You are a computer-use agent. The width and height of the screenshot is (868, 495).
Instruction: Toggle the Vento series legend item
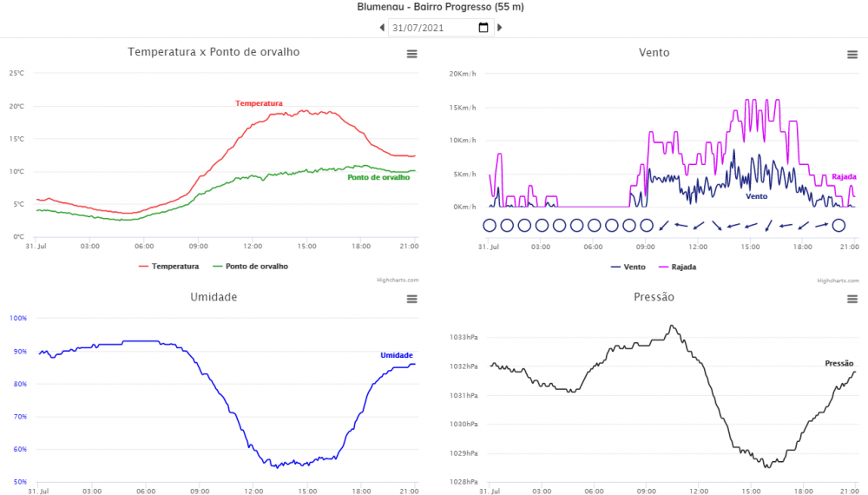click(x=628, y=267)
